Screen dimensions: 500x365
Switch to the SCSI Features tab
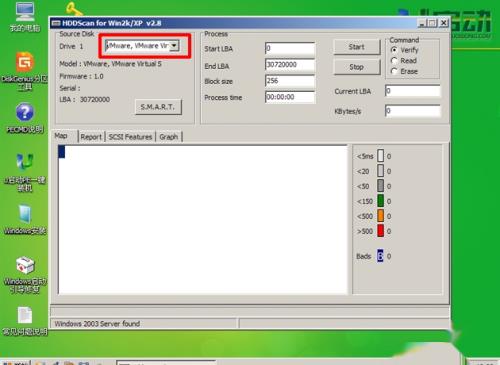point(130,137)
